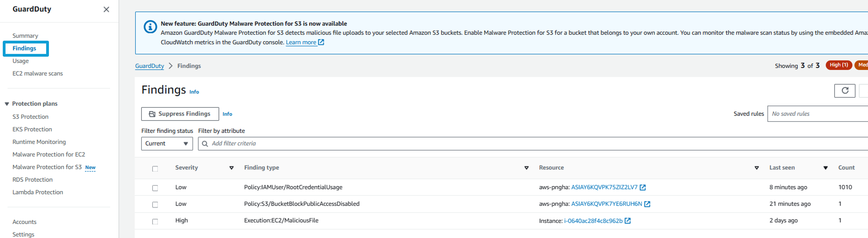868x238 pixels.
Task: Click the Suppress Findings archive icon
Action: pyautogui.click(x=152, y=114)
